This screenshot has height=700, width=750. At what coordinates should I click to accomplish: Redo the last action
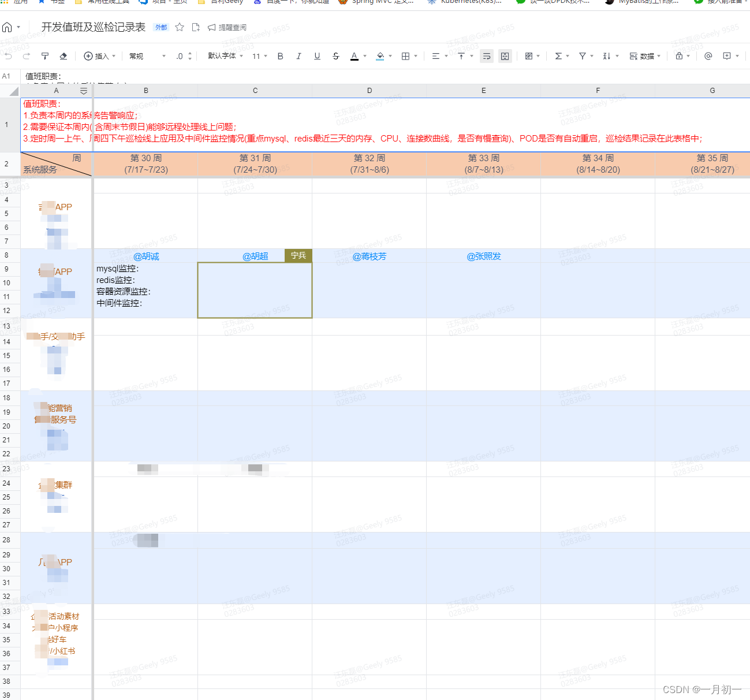click(27, 56)
